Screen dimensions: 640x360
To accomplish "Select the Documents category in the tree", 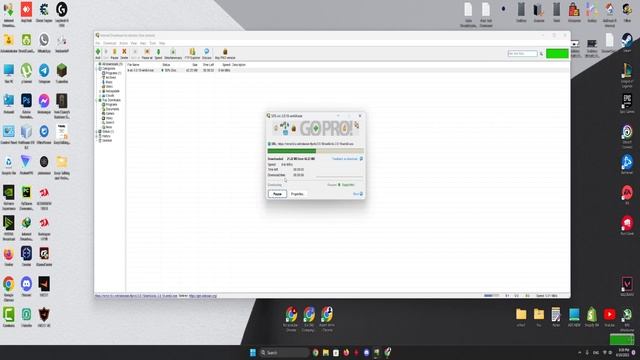I will 111,109.
